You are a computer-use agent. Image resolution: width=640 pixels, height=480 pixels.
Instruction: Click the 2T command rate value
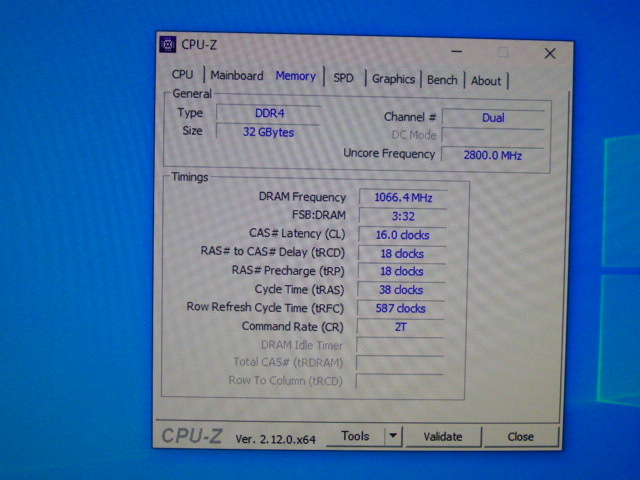click(x=400, y=327)
